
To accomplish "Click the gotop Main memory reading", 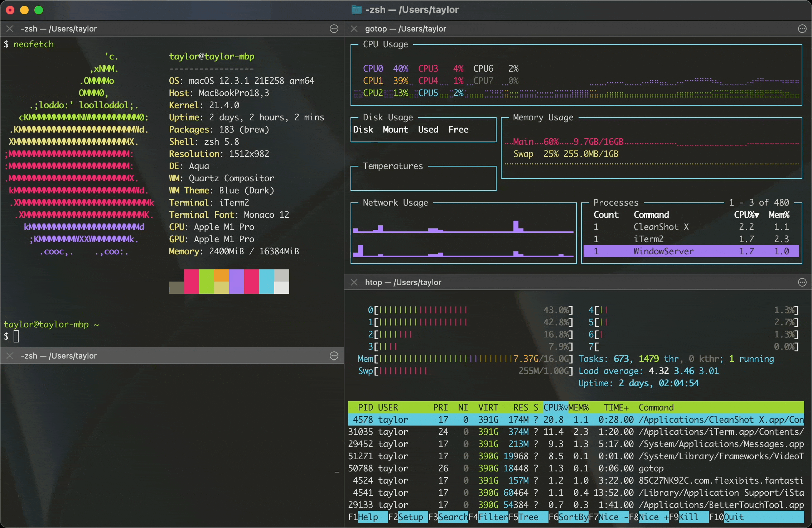I will pyautogui.click(x=568, y=141).
